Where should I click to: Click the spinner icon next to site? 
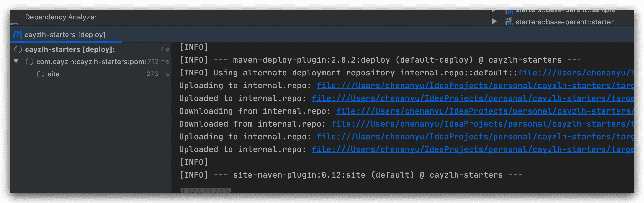click(x=41, y=74)
